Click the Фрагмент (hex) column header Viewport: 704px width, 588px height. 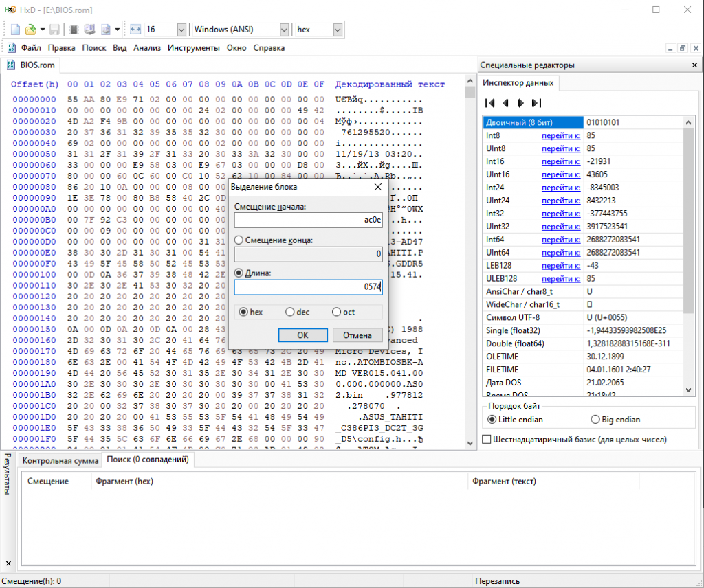pyautogui.click(x=279, y=482)
